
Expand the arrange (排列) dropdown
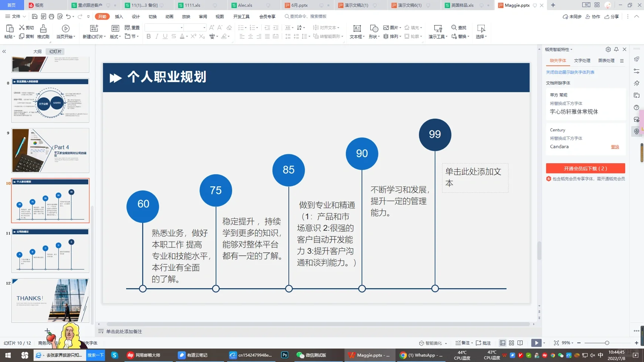point(400,37)
